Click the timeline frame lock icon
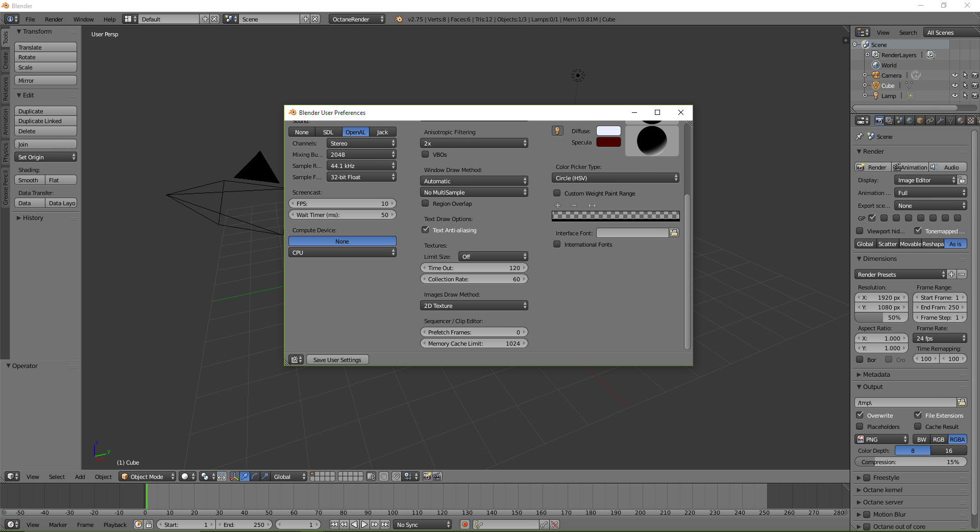 tap(149, 524)
